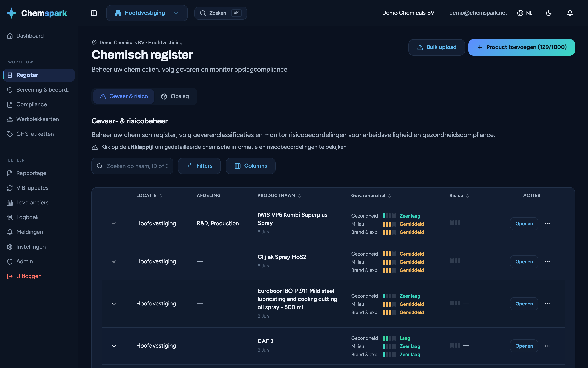Toggle dark mode moon icon
The image size is (588, 368).
(549, 13)
